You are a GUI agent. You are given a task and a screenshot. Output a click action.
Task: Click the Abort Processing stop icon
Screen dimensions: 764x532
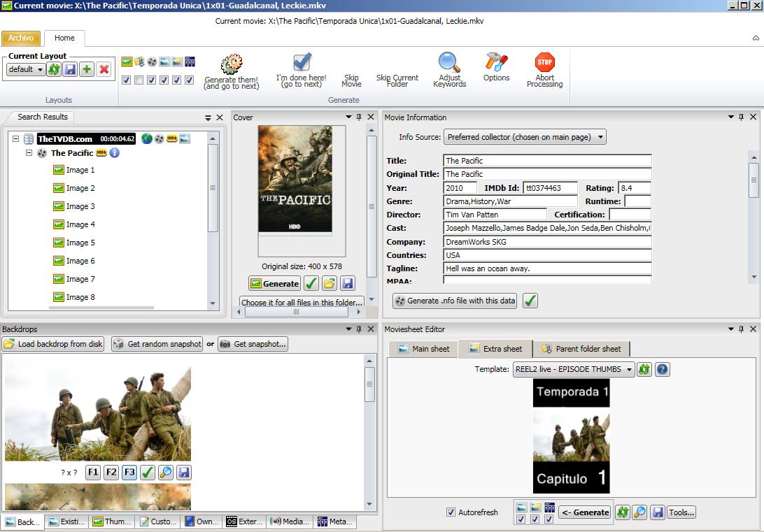point(544,62)
